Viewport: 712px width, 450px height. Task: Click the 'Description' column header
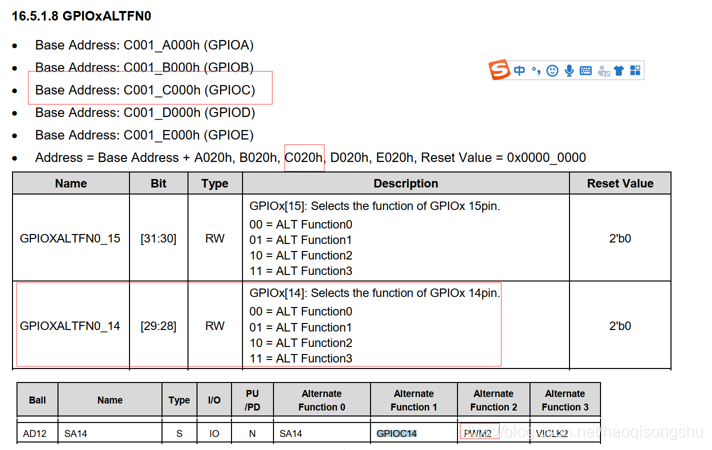(x=406, y=183)
